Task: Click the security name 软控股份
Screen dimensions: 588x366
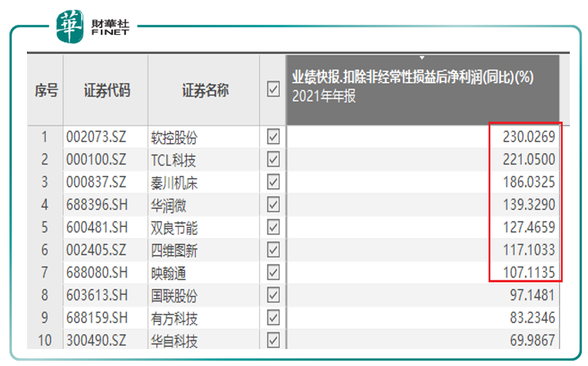Action: click(174, 138)
